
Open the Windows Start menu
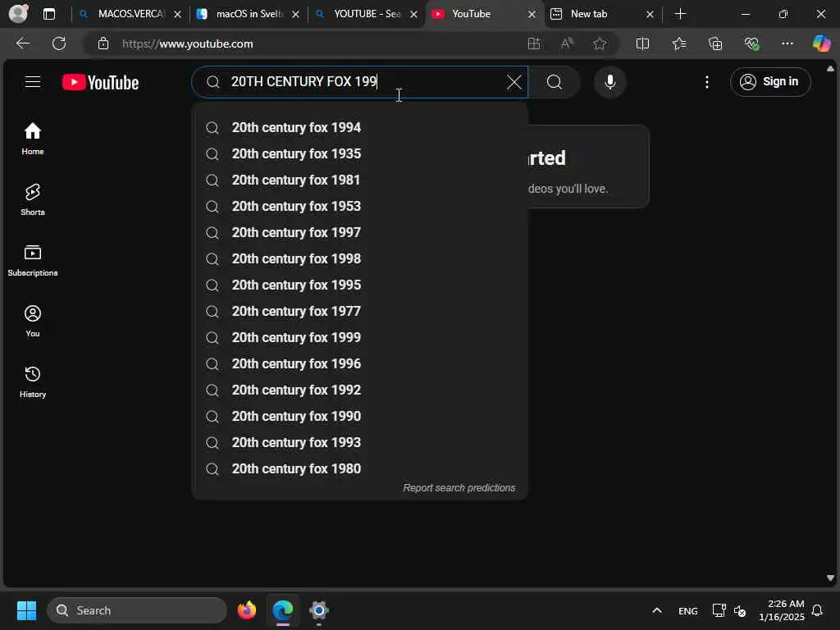[x=26, y=610]
